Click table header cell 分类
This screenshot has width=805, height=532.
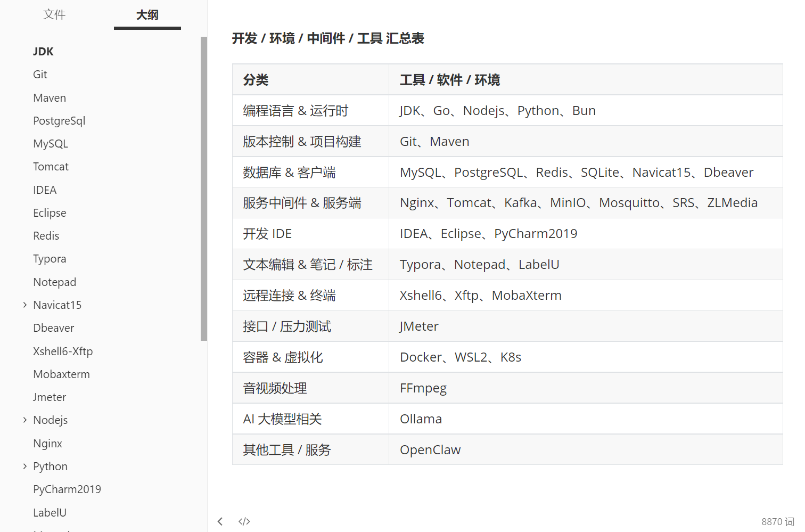pyautogui.click(x=311, y=80)
